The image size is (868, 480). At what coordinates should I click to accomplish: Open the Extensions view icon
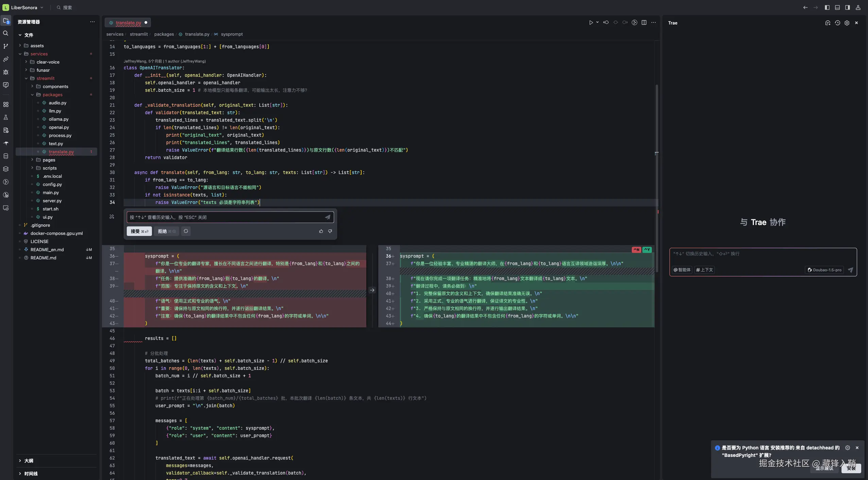(5, 104)
